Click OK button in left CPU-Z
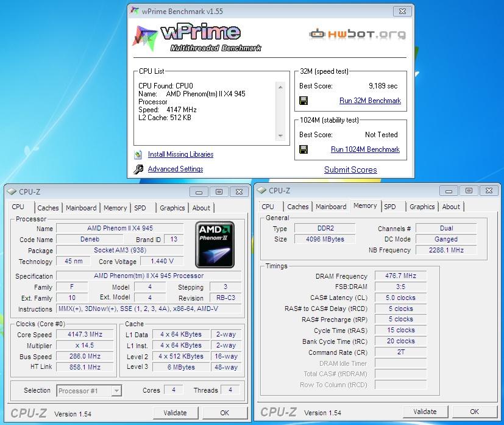 tap(225, 413)
